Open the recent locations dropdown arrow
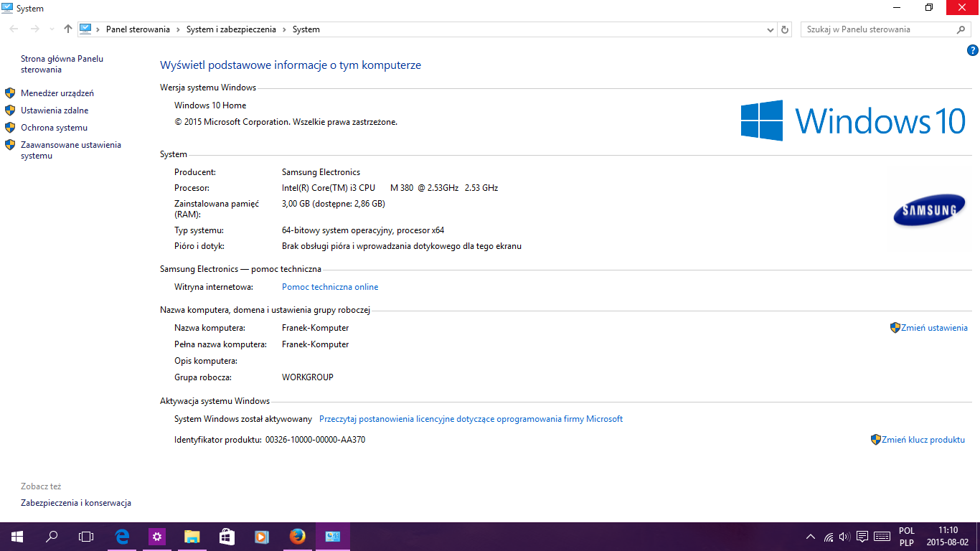The image size is (980, 551). coord(52,29)
